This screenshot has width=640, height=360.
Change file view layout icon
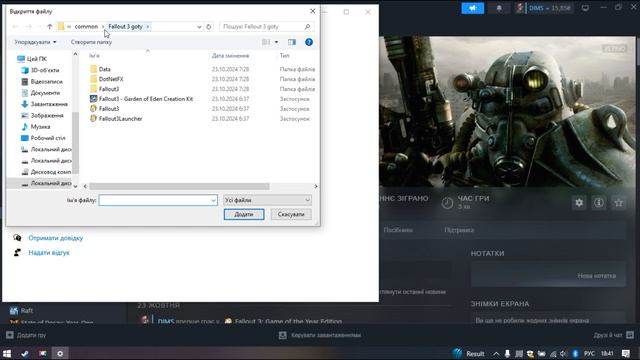tap(266, 42)
